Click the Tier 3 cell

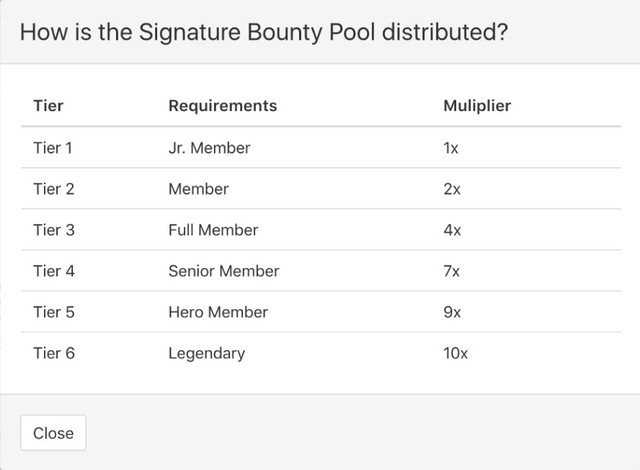(54, 230)
